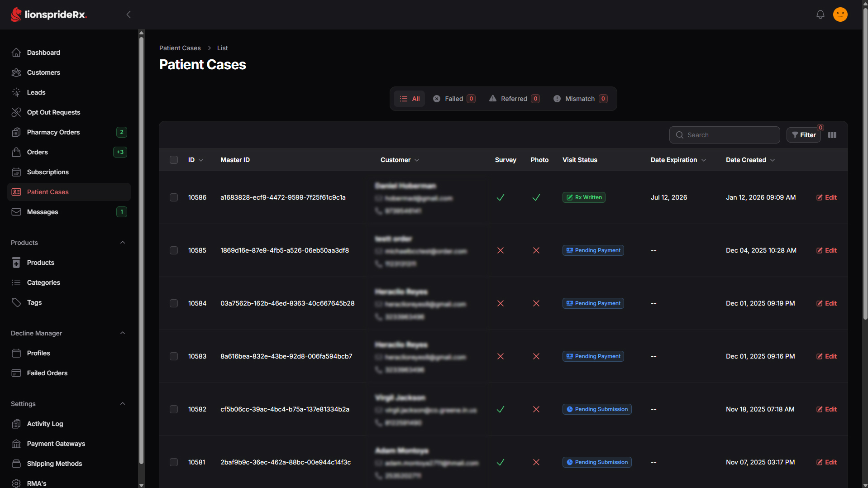The width and height of the screenshot is (868, 488).
Task: Collapse sidebar with the back arrow
Action: pyautogui.click(x=129, y=14)
